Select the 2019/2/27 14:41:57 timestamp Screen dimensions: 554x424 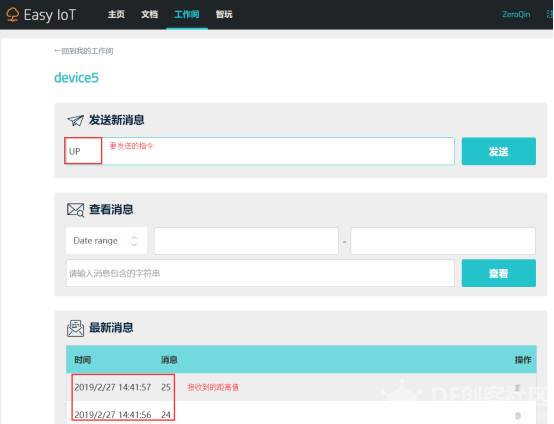click(x=113, y=387)
